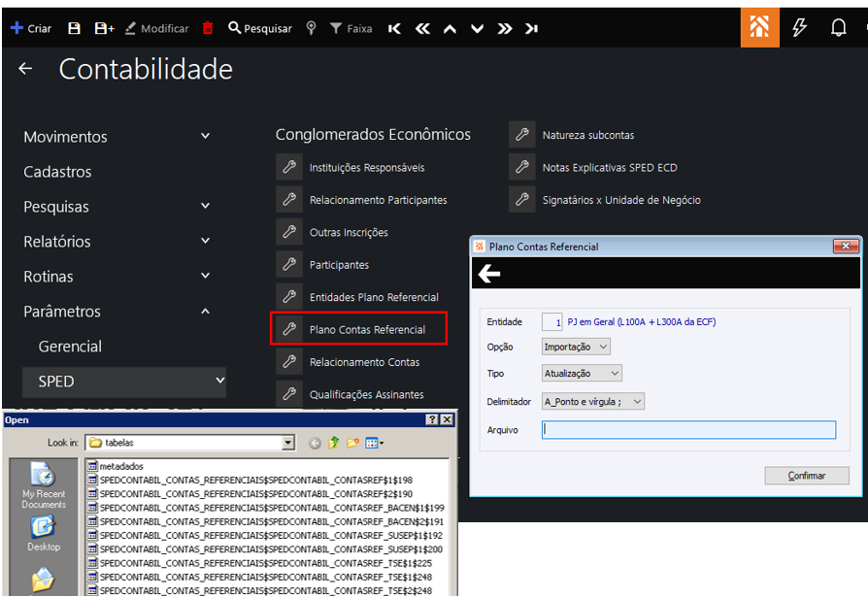This screenshot has height=597, width=868.
Task: Click wrench icon beside Natureza subcontas
Action: [x=522, y=135]
